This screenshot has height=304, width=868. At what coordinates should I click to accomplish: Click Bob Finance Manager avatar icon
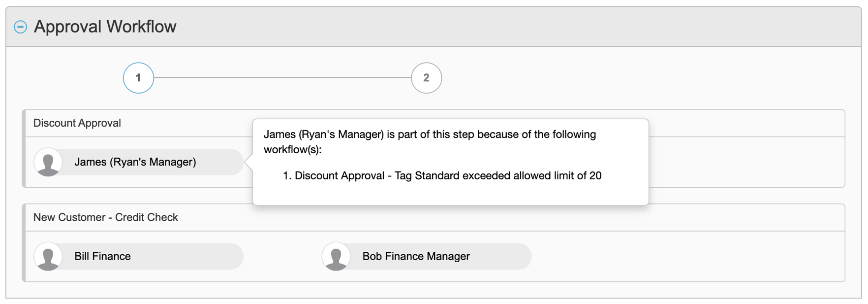click(336, 256)
